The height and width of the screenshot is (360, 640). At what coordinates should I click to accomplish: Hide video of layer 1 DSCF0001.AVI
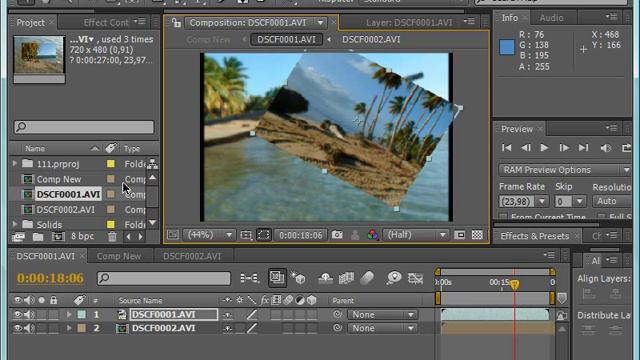pyautogui.click(x=18, y=315)
